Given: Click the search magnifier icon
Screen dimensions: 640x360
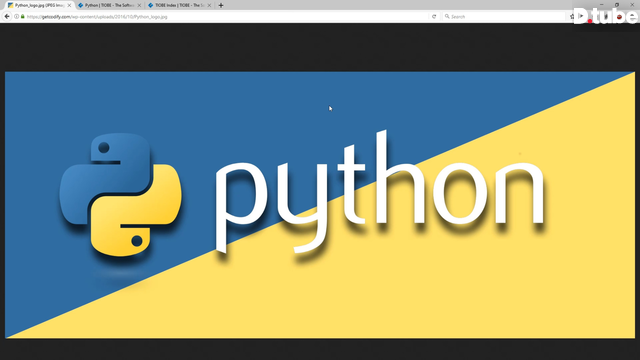Looking at the screenshot, I should click(447, 17).
